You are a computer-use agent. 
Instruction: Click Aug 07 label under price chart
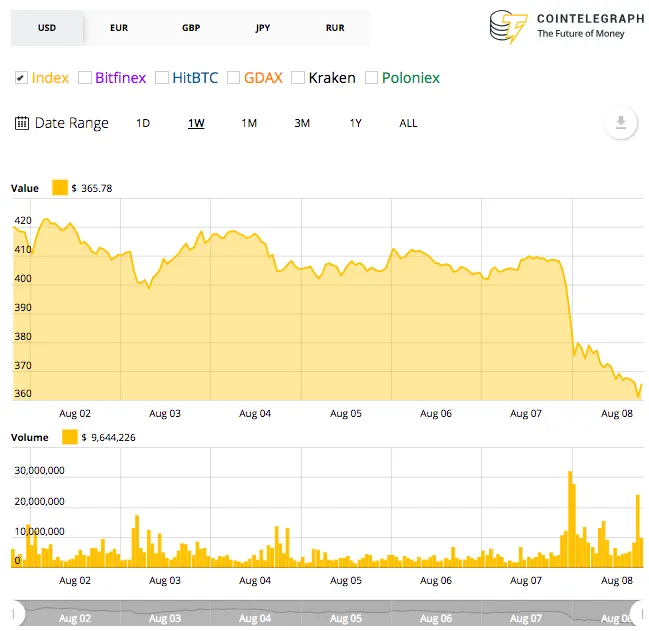tap(526, 413)
